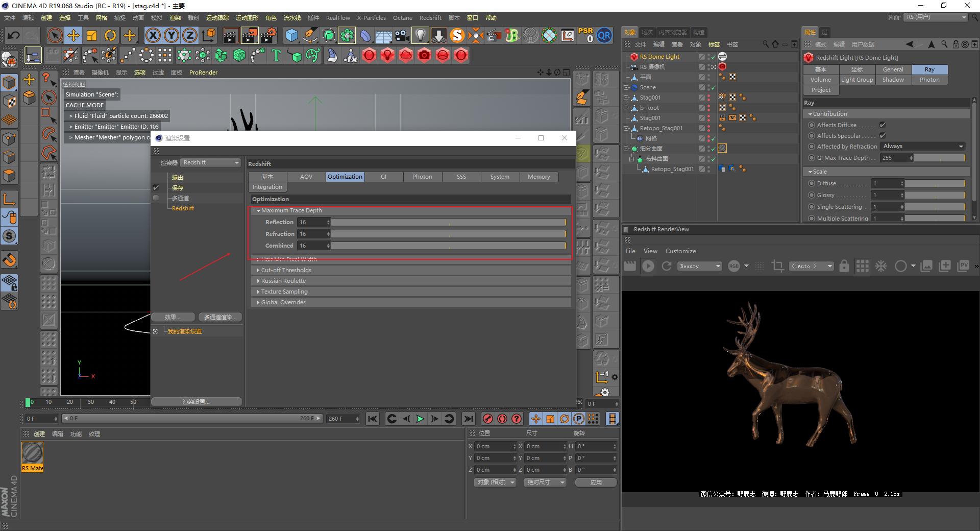The image size is (980, 531).
Task: Click the RenderView lock icon
Action: click(x=844, y=266)
